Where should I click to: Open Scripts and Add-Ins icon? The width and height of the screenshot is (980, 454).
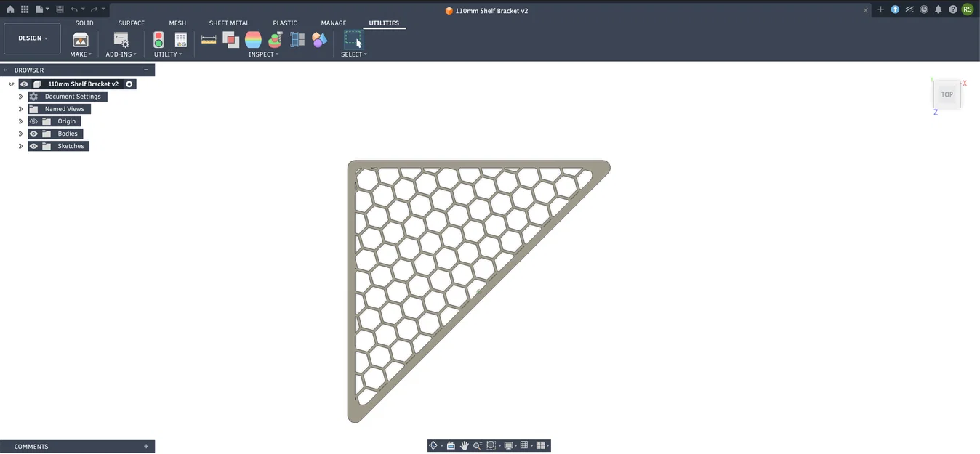[121, 40]
